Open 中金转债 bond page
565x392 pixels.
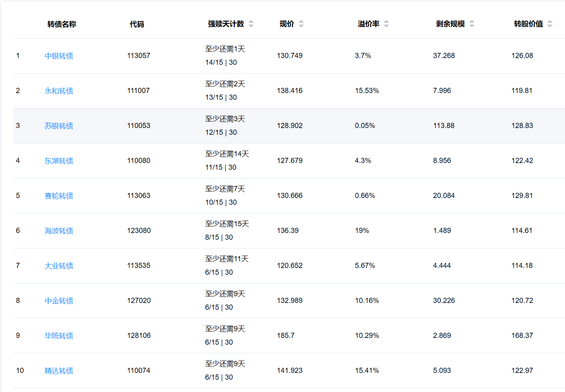click(x=59, y=301)
